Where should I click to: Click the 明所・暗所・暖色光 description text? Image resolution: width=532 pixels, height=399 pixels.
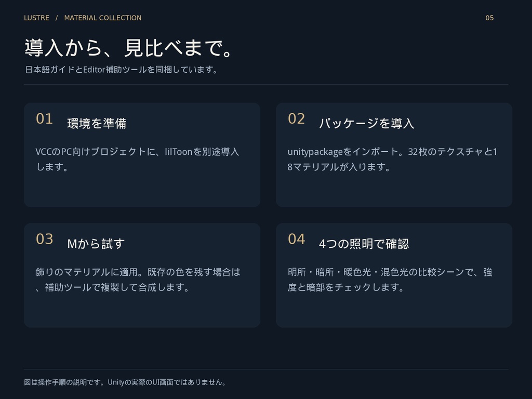pos(390,280)
